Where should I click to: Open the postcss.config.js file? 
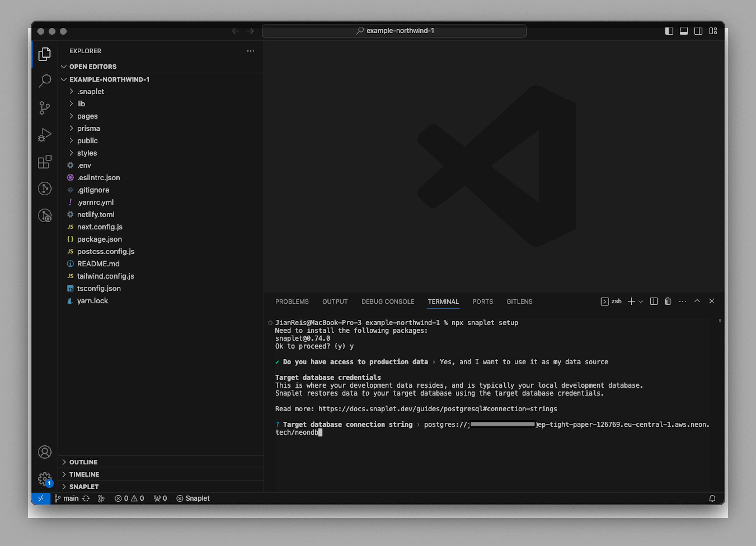(161, 252)
